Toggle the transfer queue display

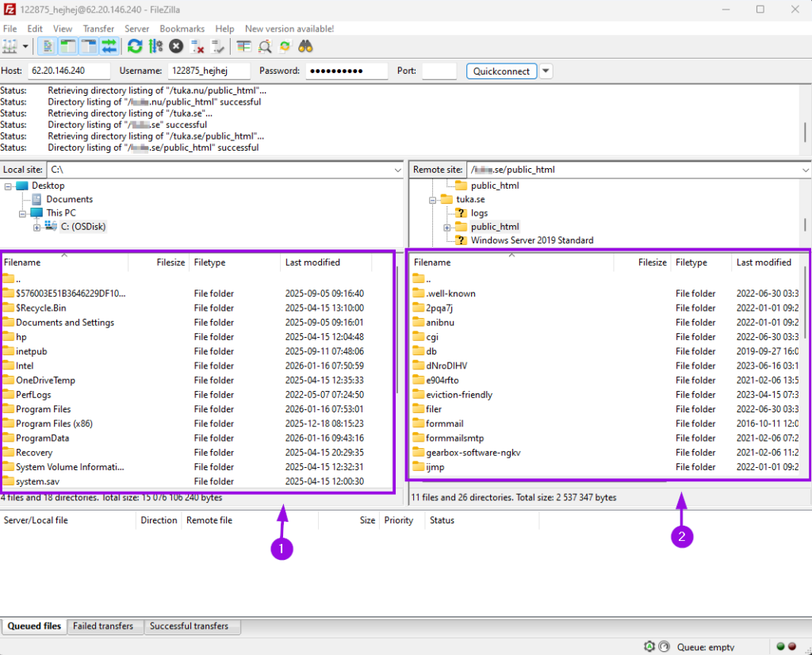click(109, 47)
